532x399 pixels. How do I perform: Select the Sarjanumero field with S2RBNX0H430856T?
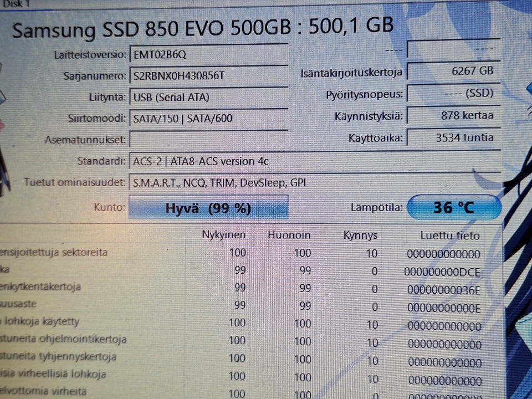click(209, 75)
